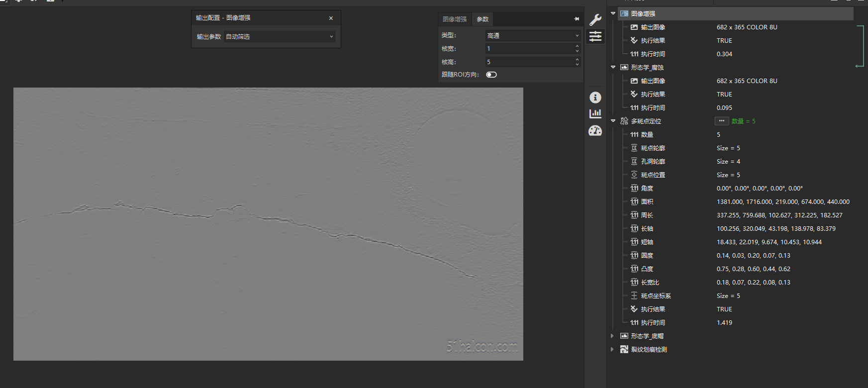Expand the 裂纹划痕检测 tree node
Screen dimensions: 868x388
(x=612, y=349)
